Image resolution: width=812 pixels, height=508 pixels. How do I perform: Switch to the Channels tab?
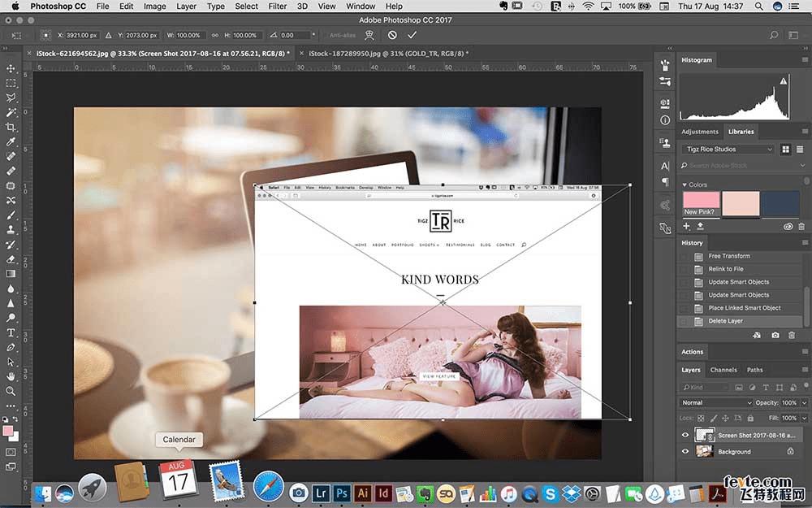[723, 370]
